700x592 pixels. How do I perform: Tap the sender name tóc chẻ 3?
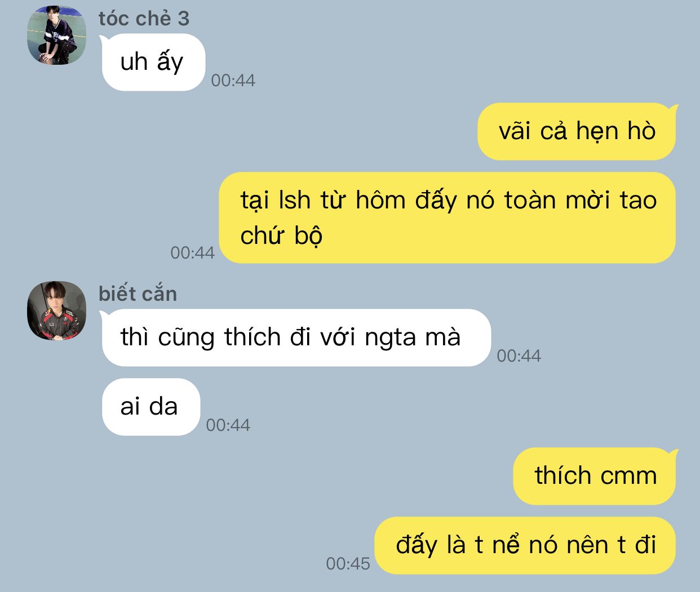click(x=144, y=19)
